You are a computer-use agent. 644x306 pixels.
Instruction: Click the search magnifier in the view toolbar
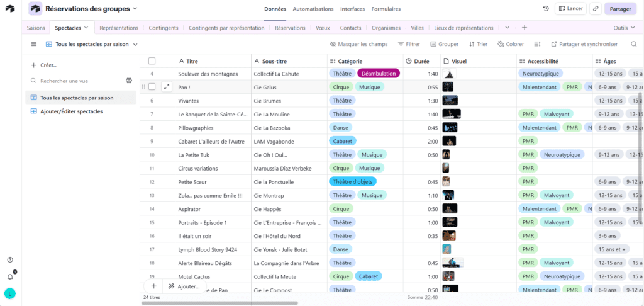click(633, 44)
